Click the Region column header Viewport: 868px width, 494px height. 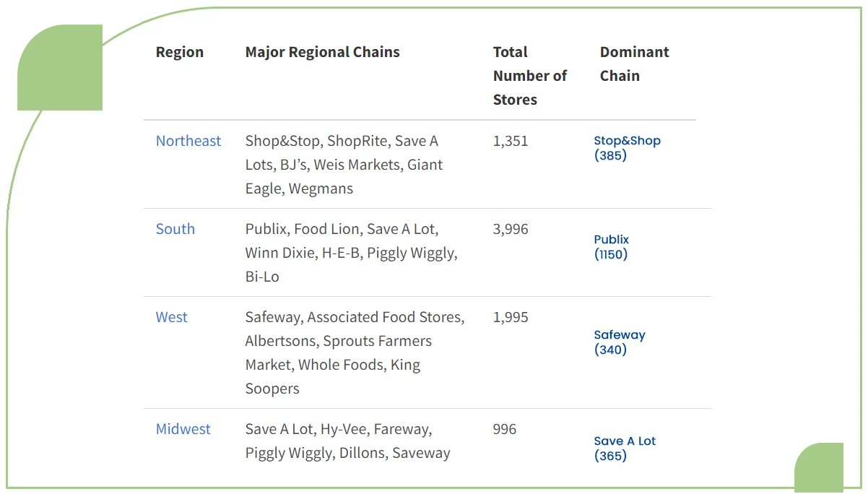point(180,52)
